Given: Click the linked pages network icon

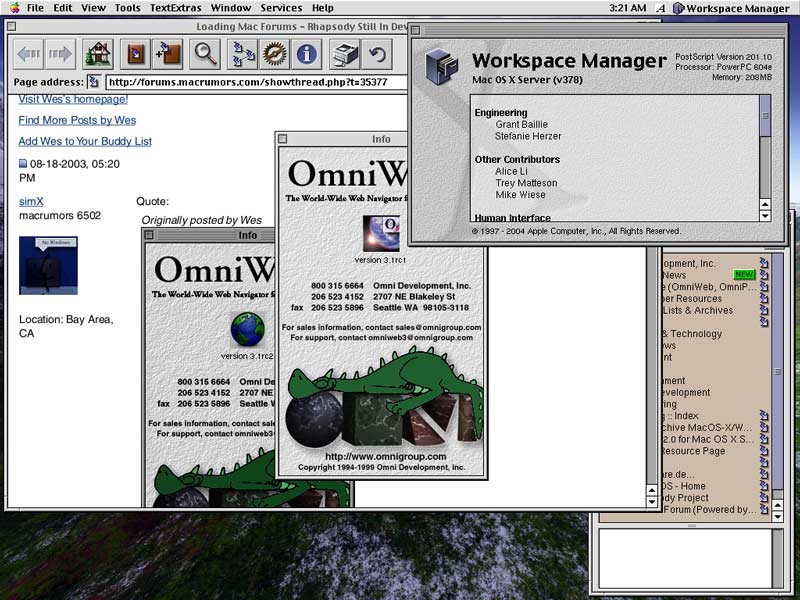Looking at the screenshot, I should coord(243,54).
